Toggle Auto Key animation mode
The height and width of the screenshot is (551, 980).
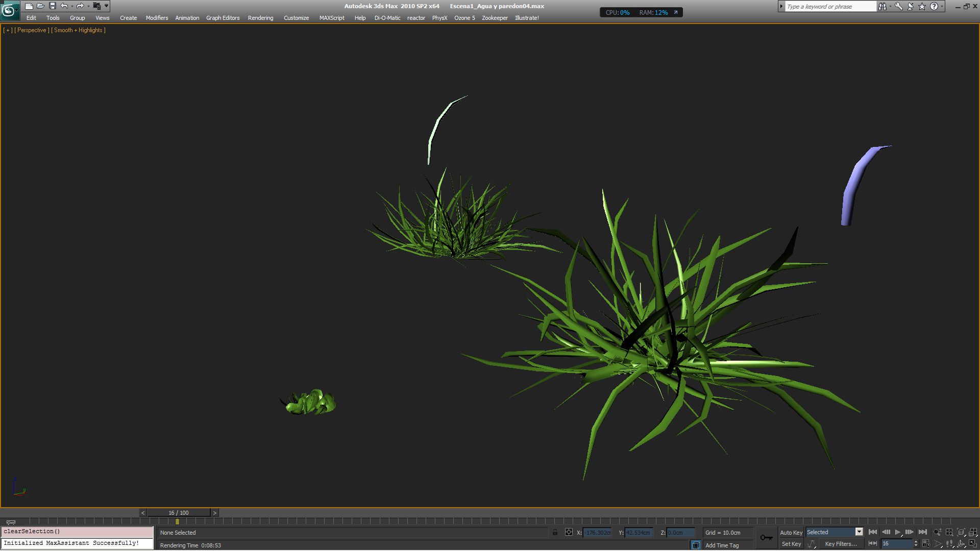(x=791, y=532)
